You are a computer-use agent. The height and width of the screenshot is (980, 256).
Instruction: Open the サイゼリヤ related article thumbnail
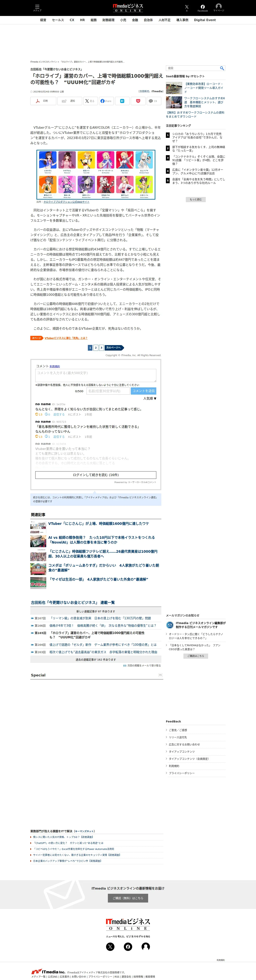coord(38,582)
